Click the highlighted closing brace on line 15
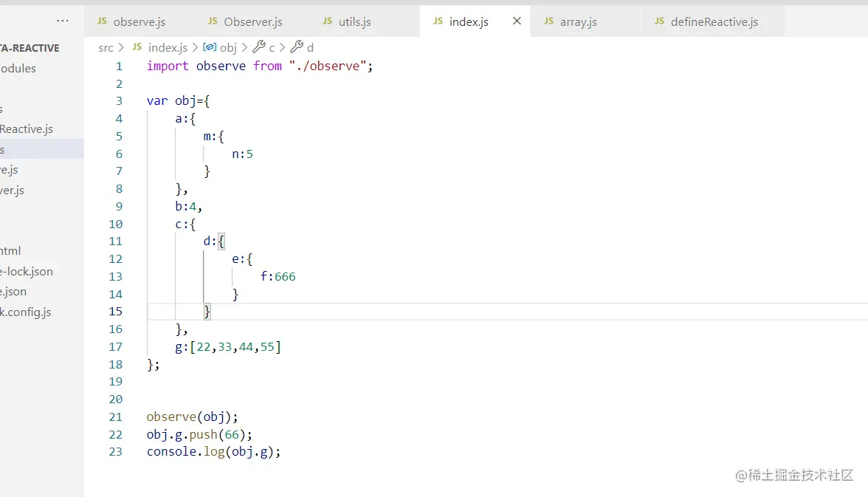 tap(207, 312)
